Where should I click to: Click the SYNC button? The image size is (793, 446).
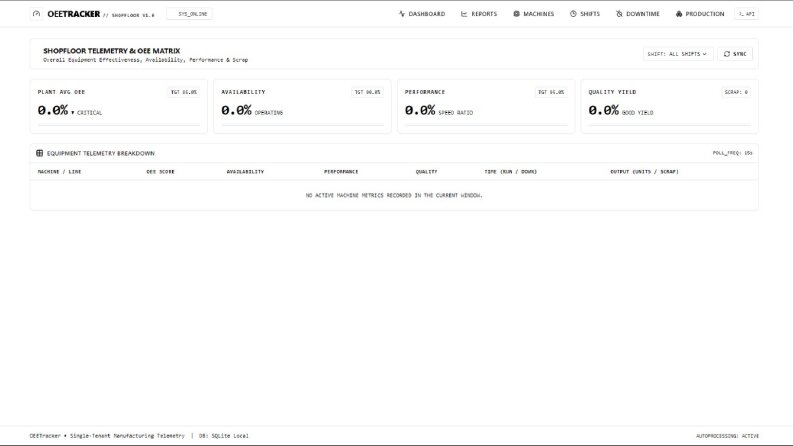(x=735, y=54)
